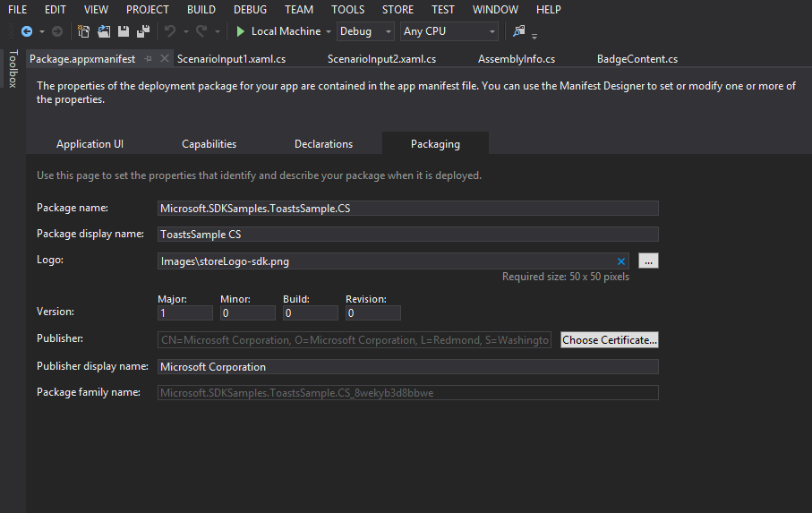Switch to the ScenarioInput2.xaml.cs tab
This screenshot has height=513, width=812.
pos(381,59)
